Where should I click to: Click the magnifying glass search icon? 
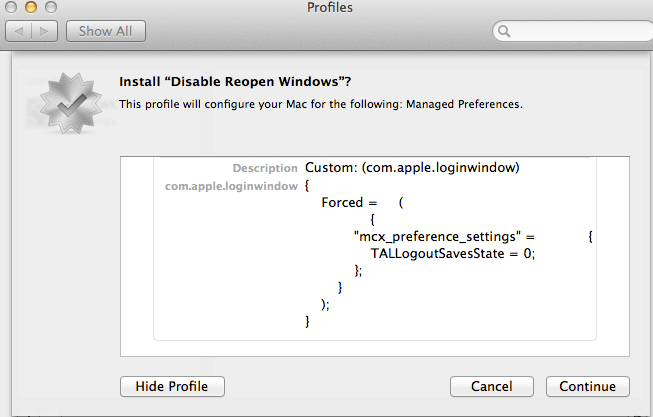click(x=504, y=31)
